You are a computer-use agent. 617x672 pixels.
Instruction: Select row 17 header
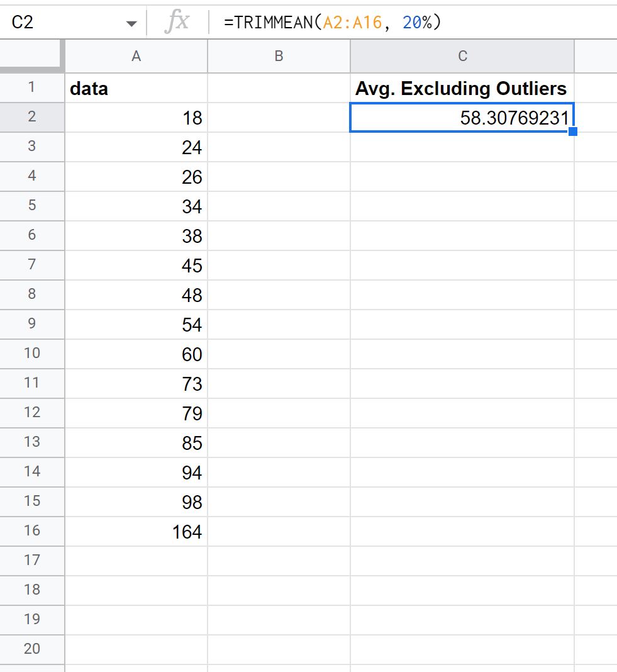pyautogui.click(x=32, y=561)
